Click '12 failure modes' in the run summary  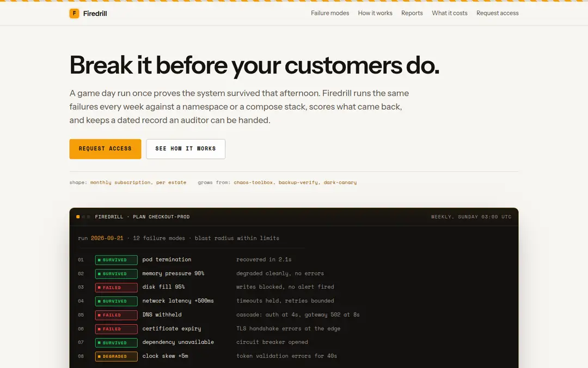click(x=159, y=238)
